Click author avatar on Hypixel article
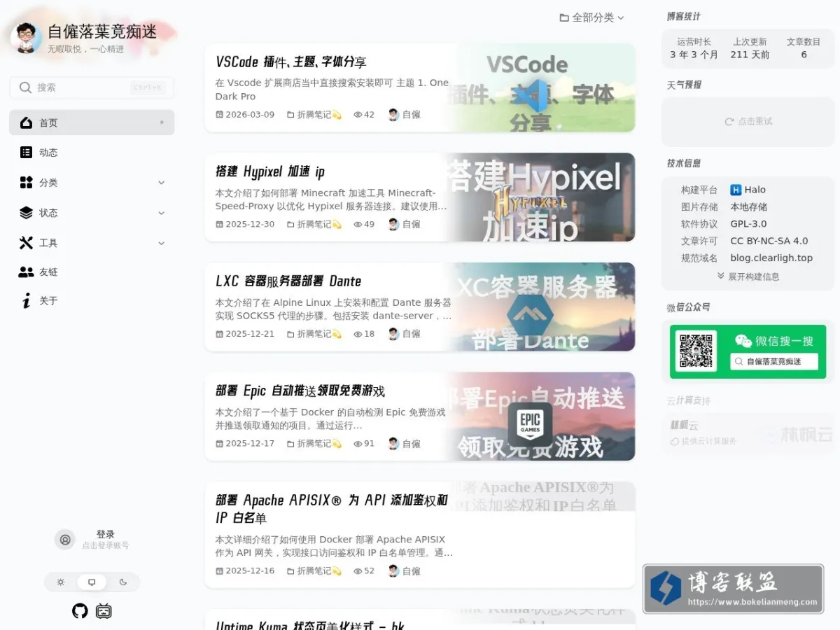Screen dimensions: 840x630 pos(393,225)
